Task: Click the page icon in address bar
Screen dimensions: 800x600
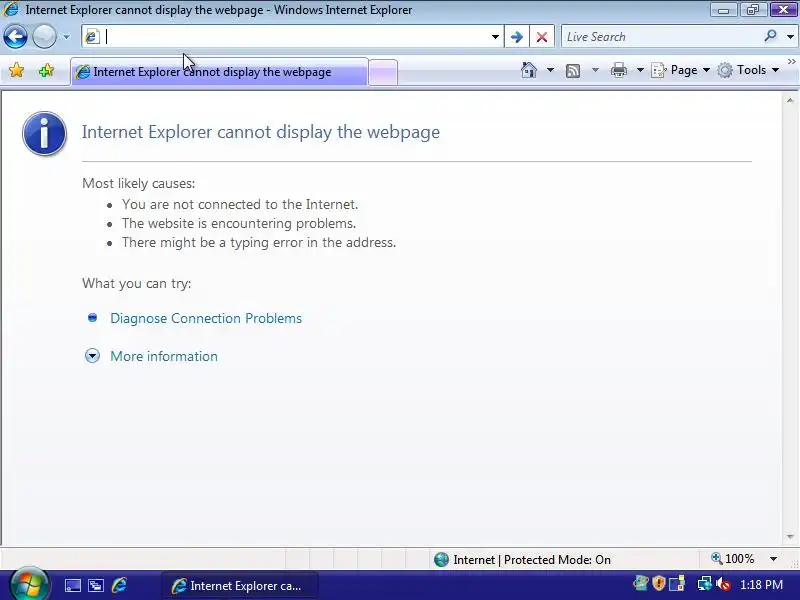Action: [92, 36]
